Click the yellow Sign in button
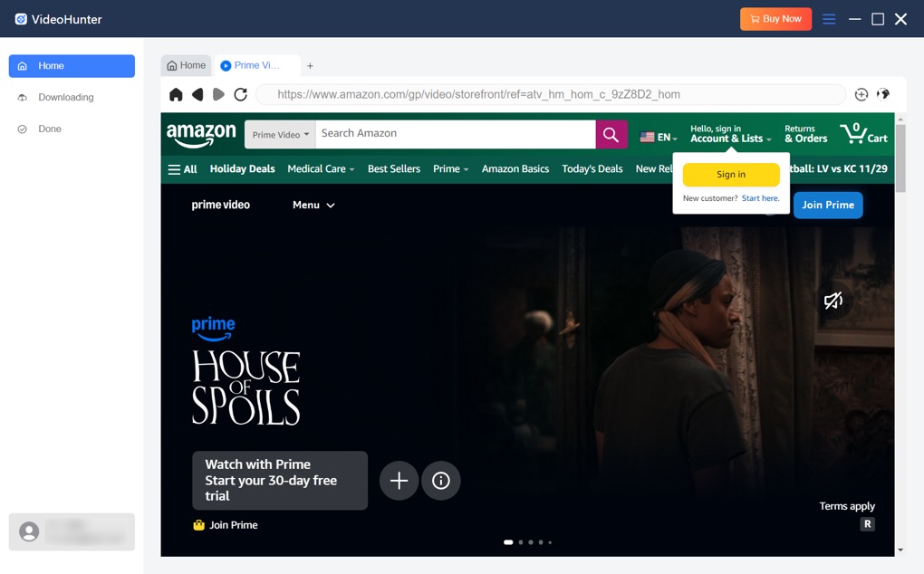Image resolution: width=924 pixels, height=574 pixels. [x=731, y=174]
